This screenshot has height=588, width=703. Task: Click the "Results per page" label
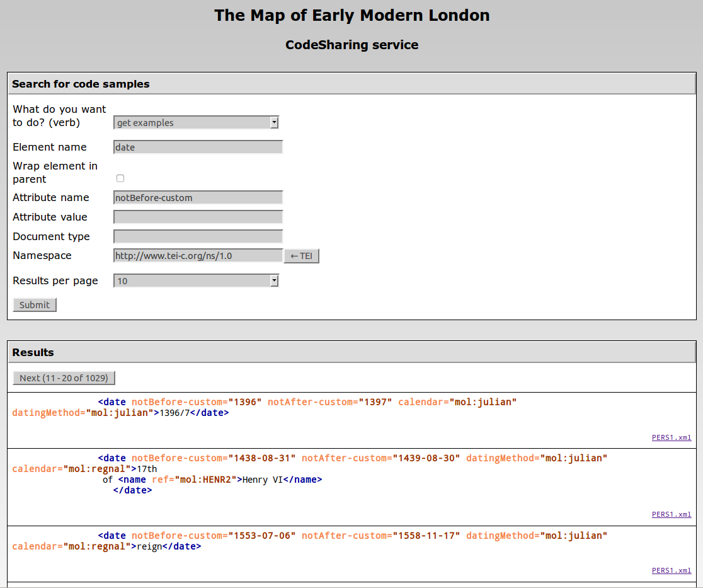tap(55, 281)
